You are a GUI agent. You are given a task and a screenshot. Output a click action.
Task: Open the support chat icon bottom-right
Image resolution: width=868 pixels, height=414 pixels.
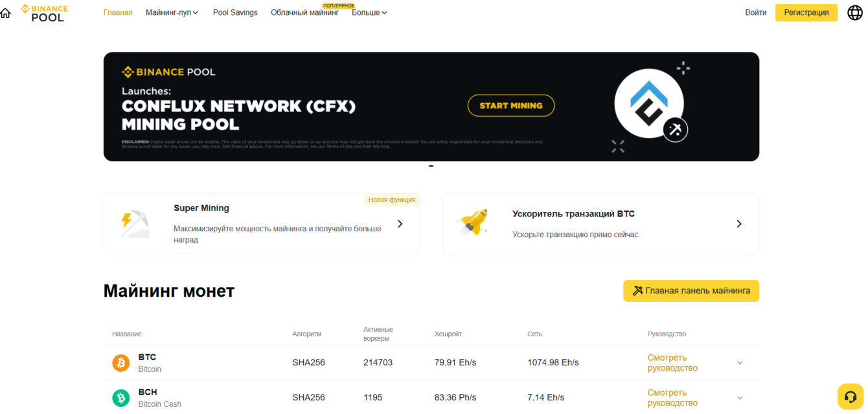[851, 396]
